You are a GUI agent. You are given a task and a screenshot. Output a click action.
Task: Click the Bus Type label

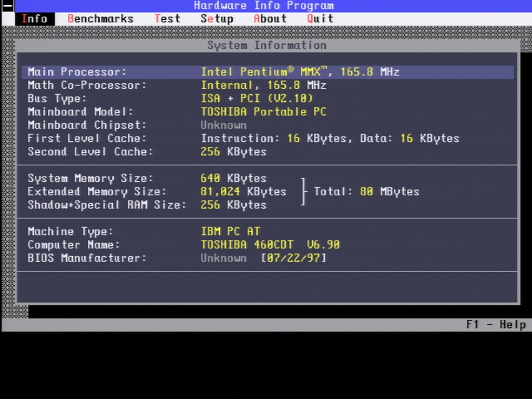(57, 99)
